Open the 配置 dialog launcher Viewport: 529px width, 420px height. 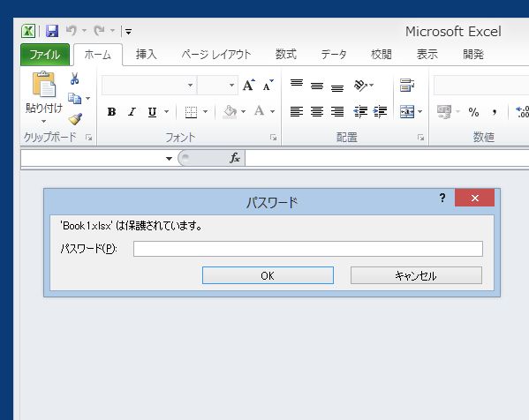tap(420, 137)
